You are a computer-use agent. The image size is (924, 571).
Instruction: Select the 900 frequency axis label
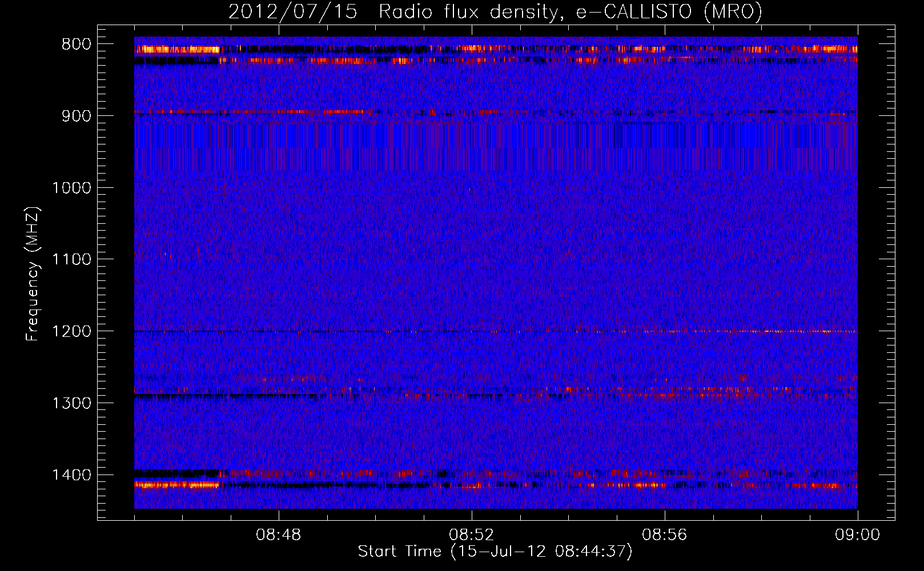(77, 116)
